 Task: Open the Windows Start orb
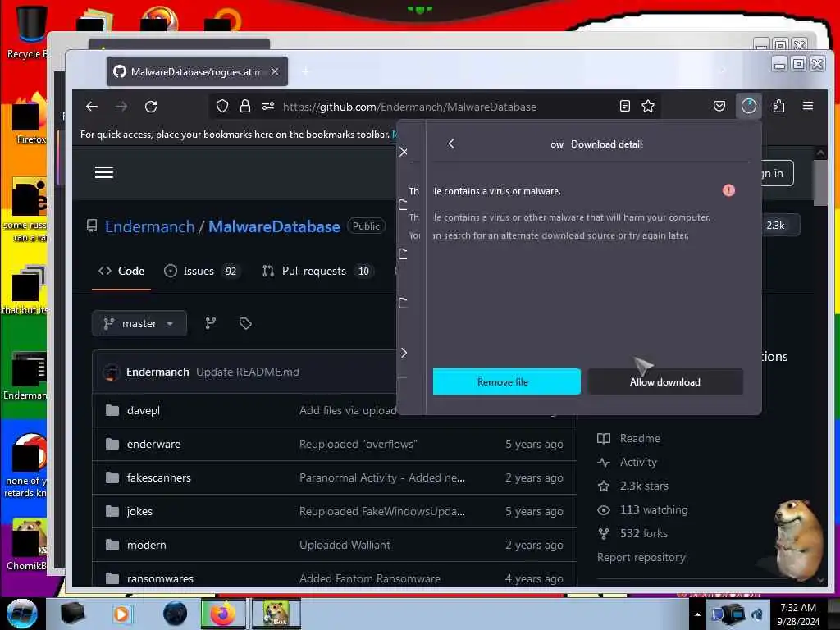[22, 614]
